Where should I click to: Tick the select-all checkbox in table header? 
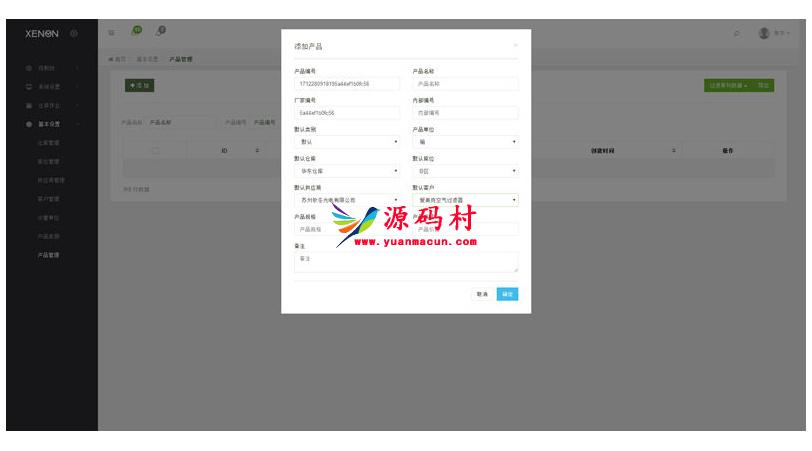(x=155, y=151)
